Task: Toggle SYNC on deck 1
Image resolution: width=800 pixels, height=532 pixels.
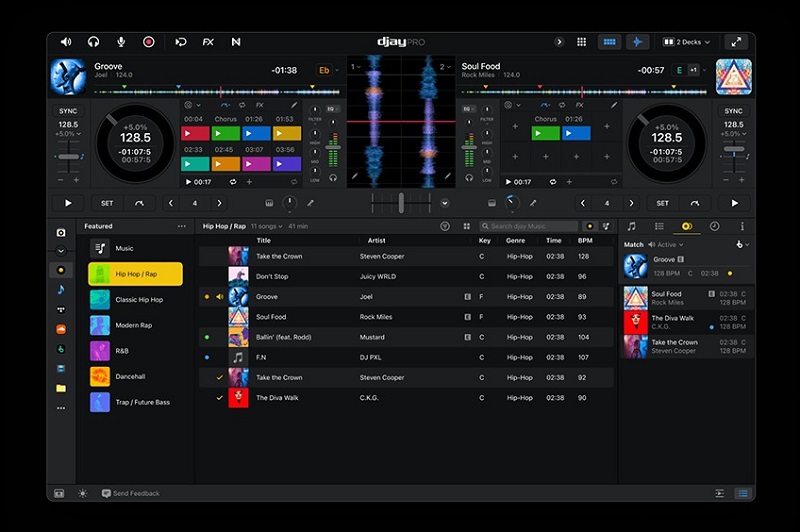Action: [68, 111]
